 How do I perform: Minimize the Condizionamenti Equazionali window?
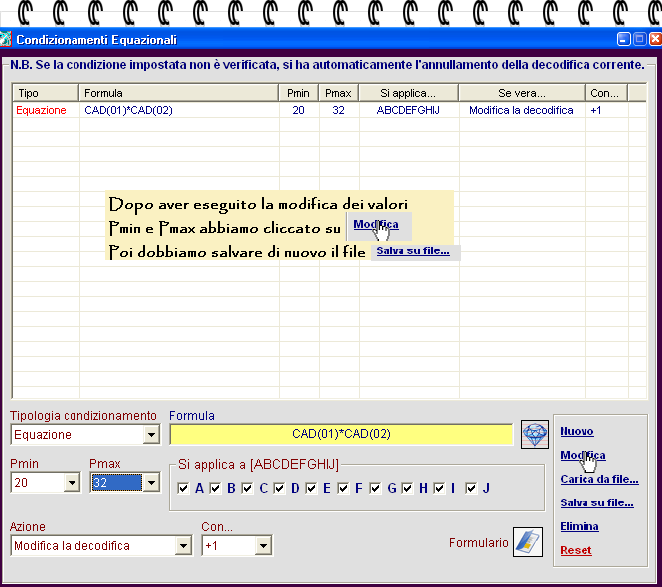(624, 39)
